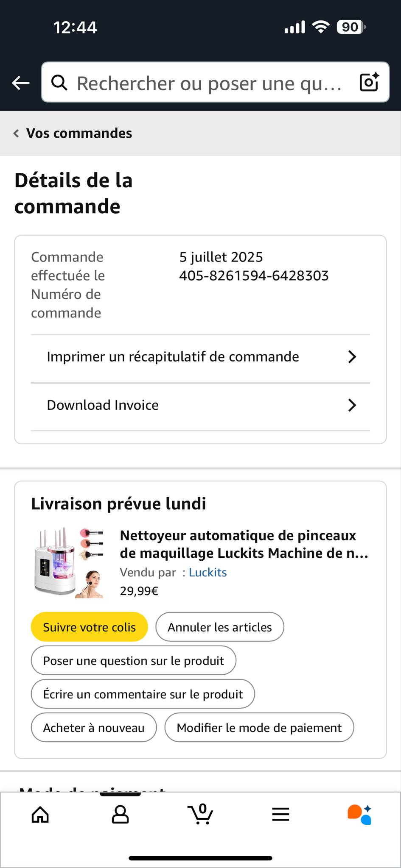This screenshot has width=401, height=868.
Task: Tap the search magnifier icon
Action: click(x=59, y=83)
